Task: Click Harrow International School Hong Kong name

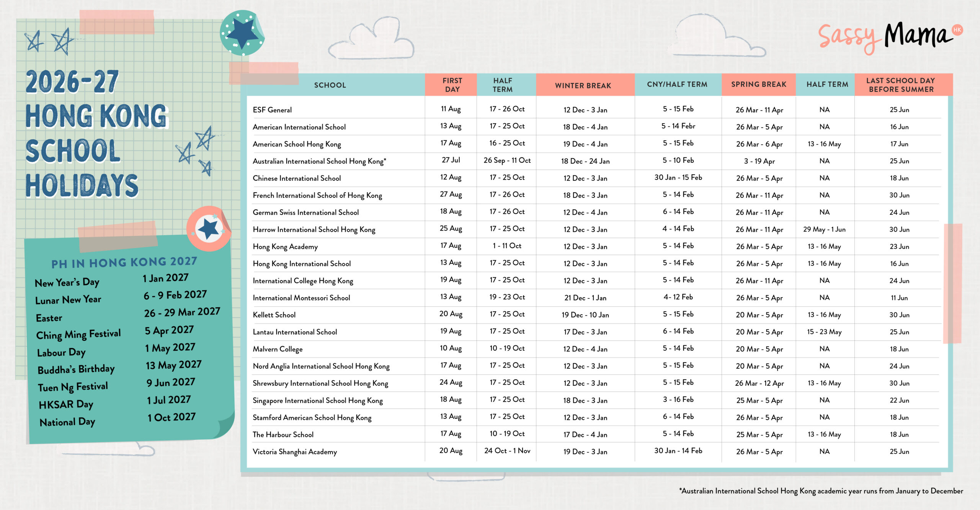Action: click(314, 229)
